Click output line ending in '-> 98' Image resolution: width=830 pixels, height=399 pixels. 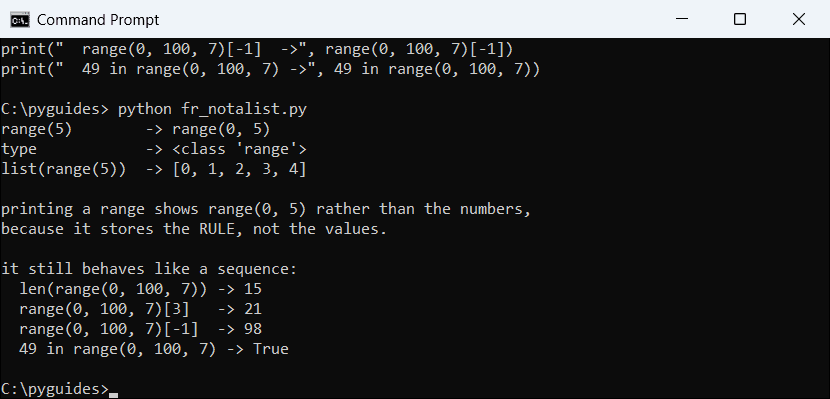click(x=140, y=329)
